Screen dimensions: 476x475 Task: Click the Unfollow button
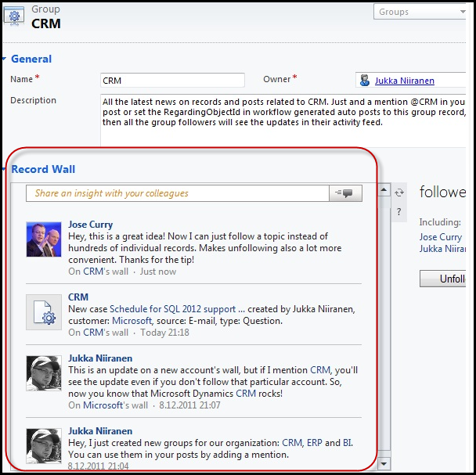[443, 279]
